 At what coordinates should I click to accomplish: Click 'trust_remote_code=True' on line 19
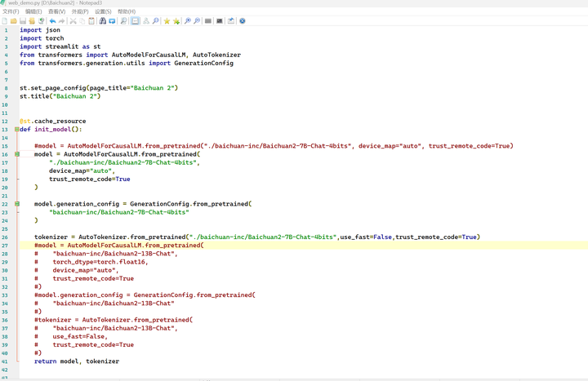click(x=90, y=179)
